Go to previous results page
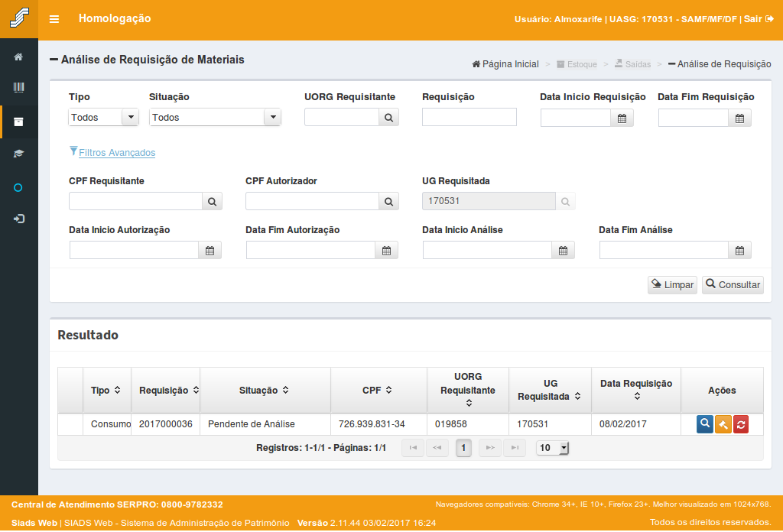Screen dimensions: 783x532 [x=437, y=448]
